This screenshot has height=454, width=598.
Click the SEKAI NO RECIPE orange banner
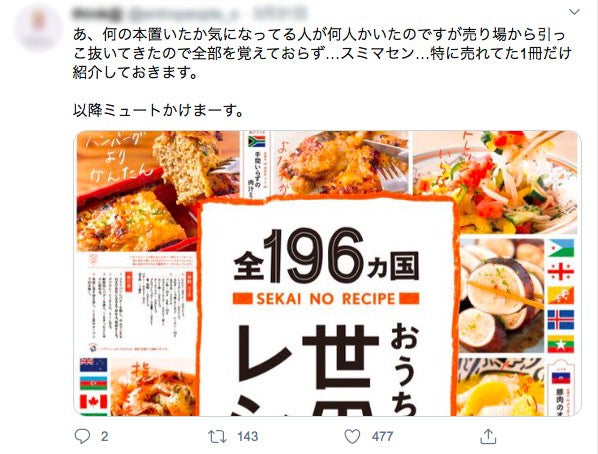pos(326,299)
